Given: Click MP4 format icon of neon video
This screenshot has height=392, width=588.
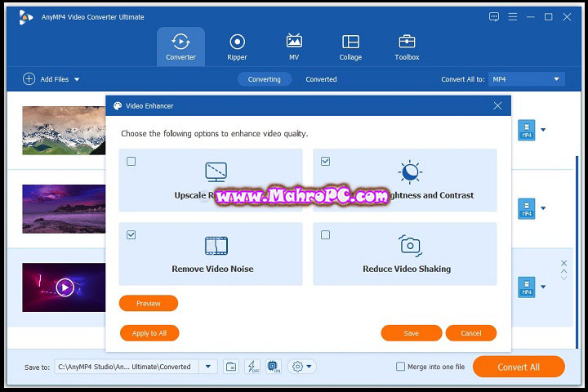Looking at the screenshot, I should click(527, 287).
